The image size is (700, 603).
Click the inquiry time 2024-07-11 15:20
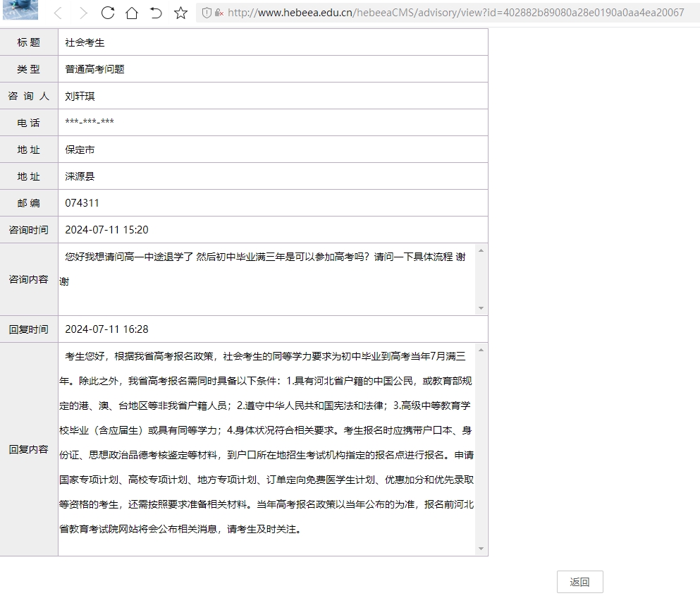pyautogui.click(x=106, y=230)
